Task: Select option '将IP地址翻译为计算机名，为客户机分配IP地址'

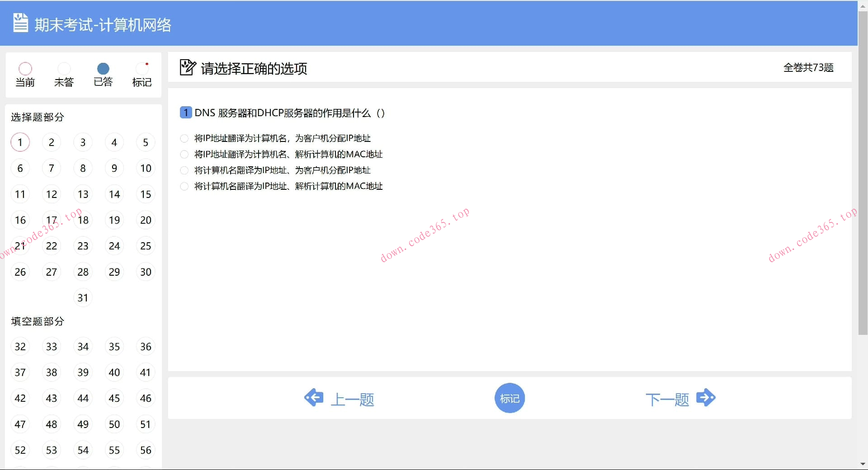Action: pyautogui.click(x=184, y=138)
